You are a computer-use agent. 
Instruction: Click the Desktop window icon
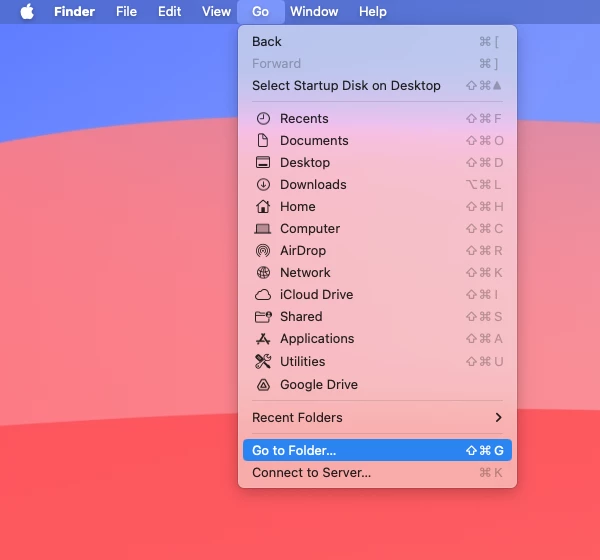coord(263,163)
